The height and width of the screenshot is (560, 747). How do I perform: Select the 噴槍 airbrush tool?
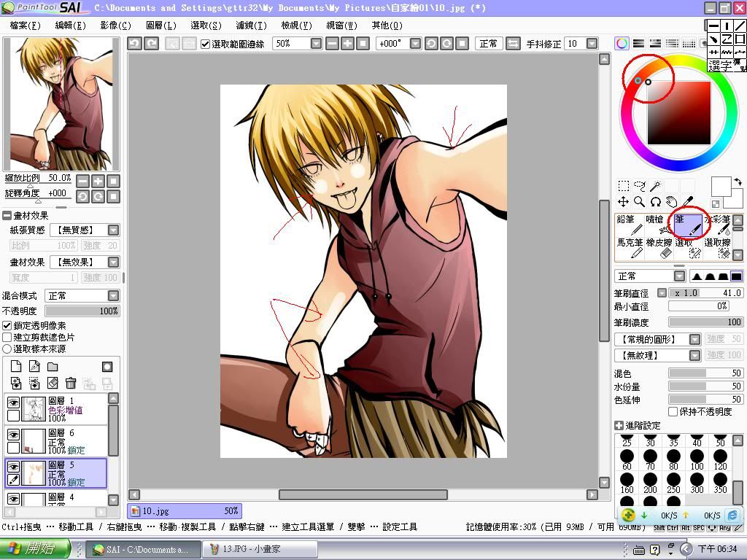[x=659, y=225]
